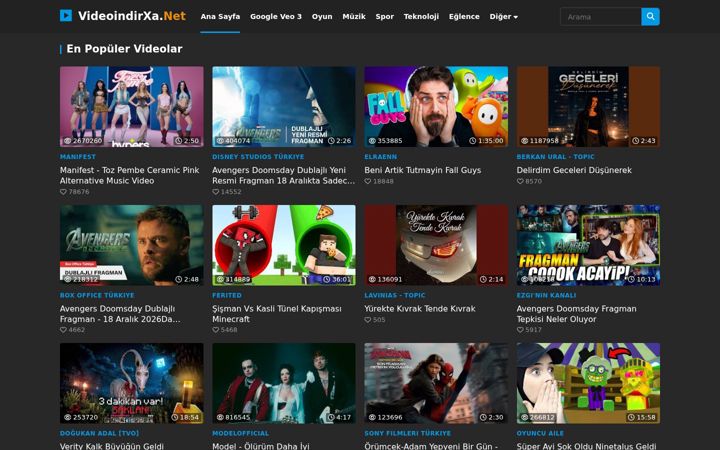
Task: Open OYUNCU AİLE channel link
Action: tap(540, 433)
